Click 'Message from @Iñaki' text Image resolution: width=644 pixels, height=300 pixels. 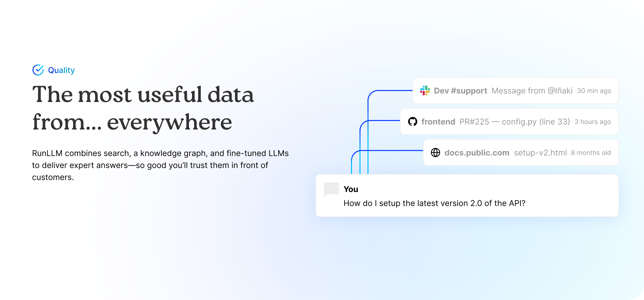(532, 90)
